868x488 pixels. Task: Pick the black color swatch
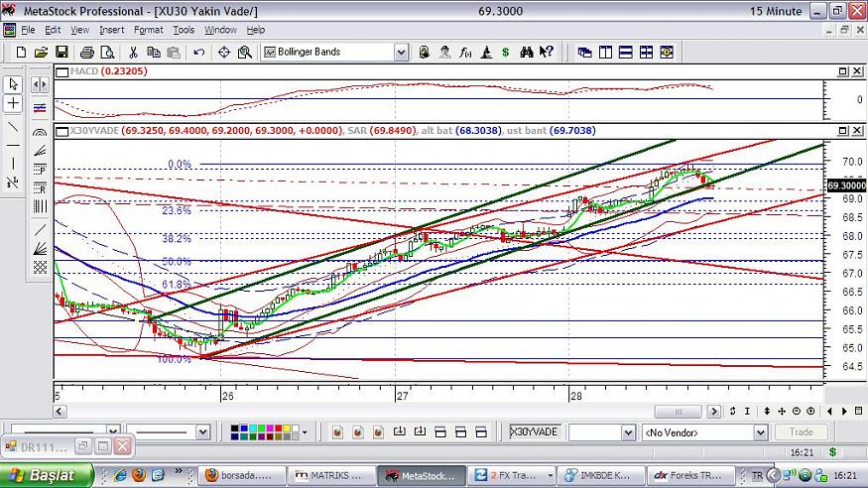235,428
